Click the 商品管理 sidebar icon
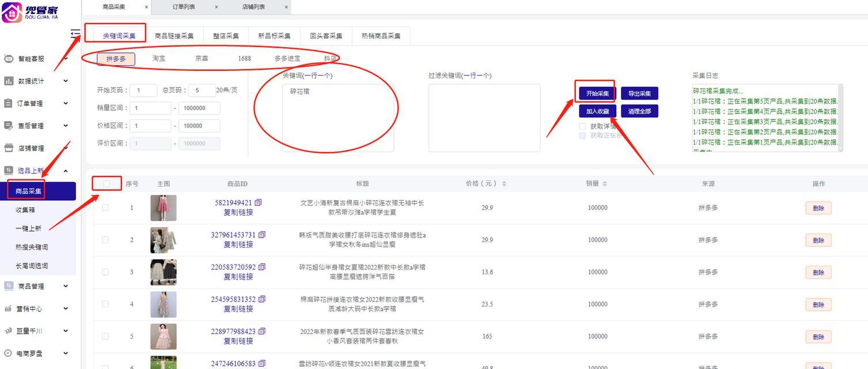This screenshot has height=369, width=868. pos(9,286)
